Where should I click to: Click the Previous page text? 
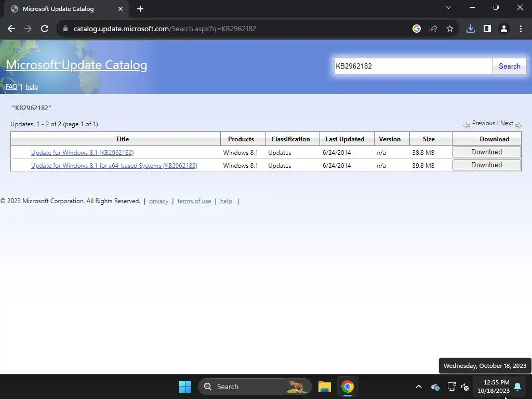click(484, 123)
